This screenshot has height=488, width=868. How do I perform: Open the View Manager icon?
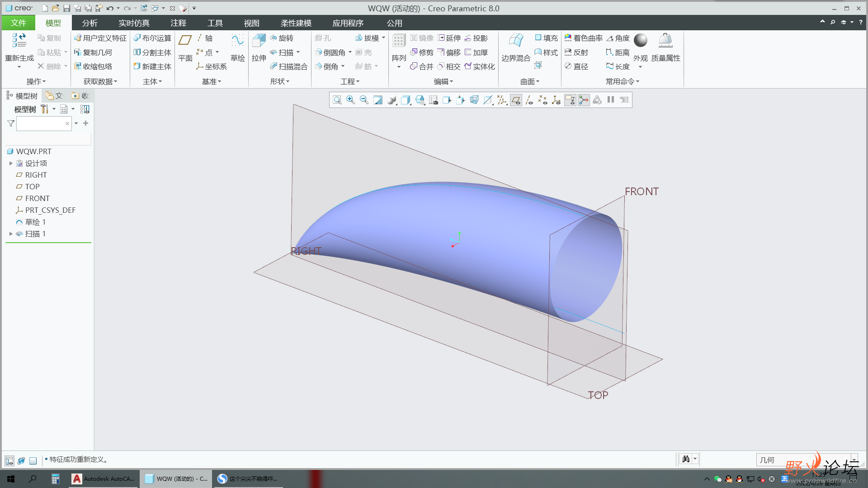coord(433,100)
